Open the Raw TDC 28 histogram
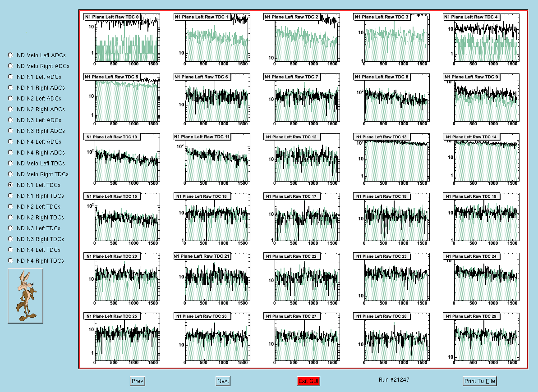The height and width of the screenshot is (392, 538). click(391, 339)
